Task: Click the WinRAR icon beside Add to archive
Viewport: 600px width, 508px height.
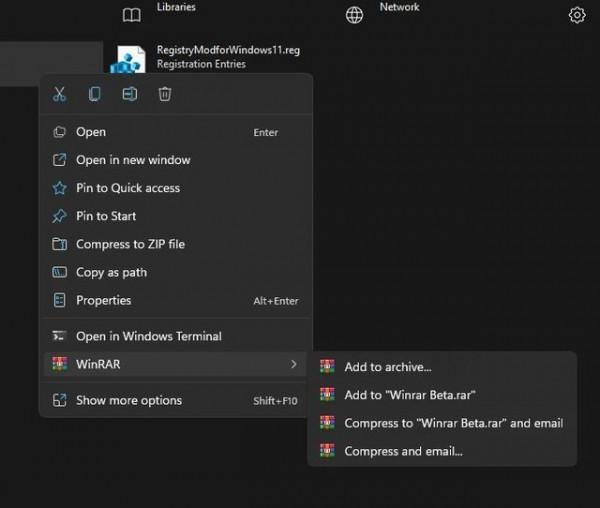Action: tap(328, 366)
